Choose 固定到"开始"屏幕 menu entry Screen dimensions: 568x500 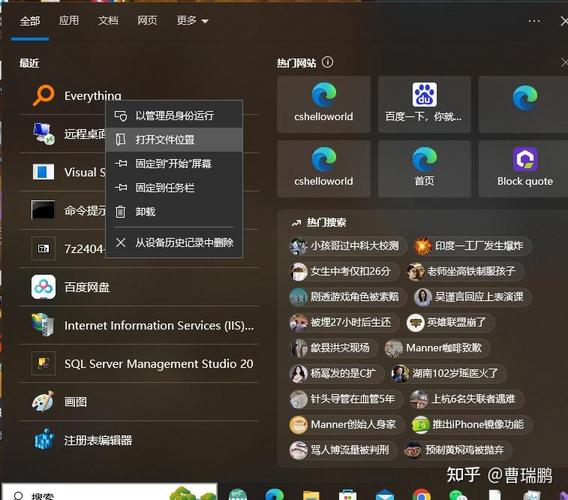click(174, 164)
